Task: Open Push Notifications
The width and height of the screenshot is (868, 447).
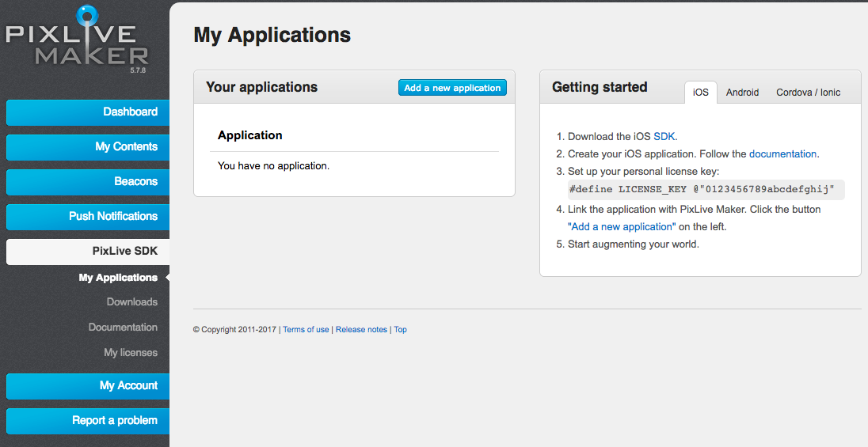Action: (x=87, y=217)
